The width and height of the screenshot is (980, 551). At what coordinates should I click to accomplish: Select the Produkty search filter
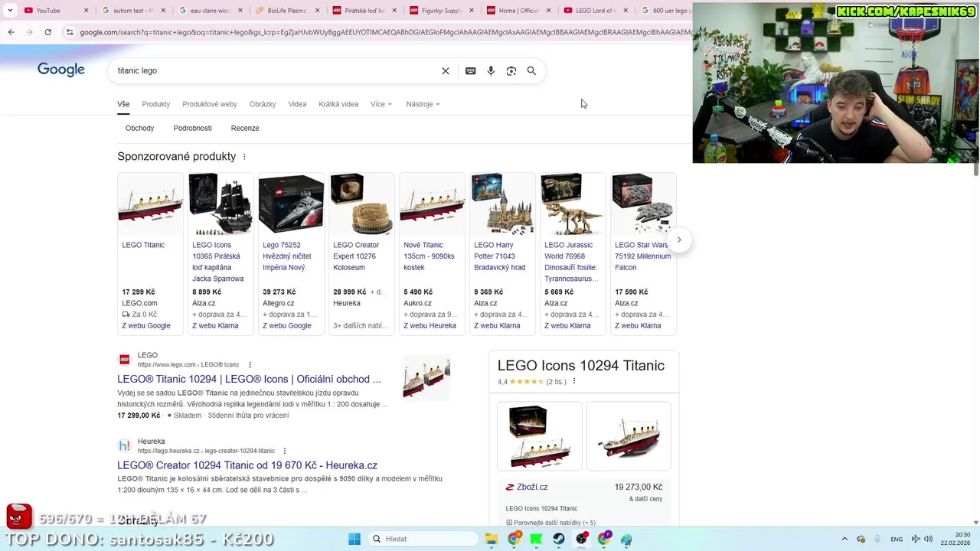(x=155, y=104)
